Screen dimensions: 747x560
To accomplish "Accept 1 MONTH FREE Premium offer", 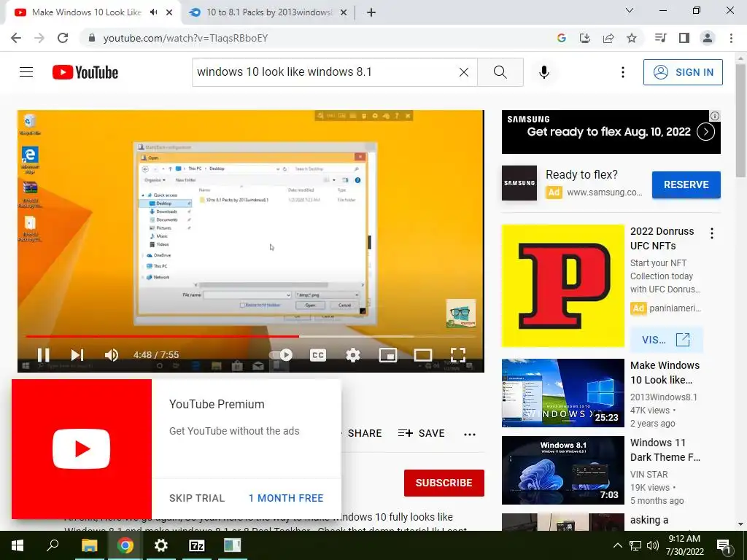I will point(286,498).
